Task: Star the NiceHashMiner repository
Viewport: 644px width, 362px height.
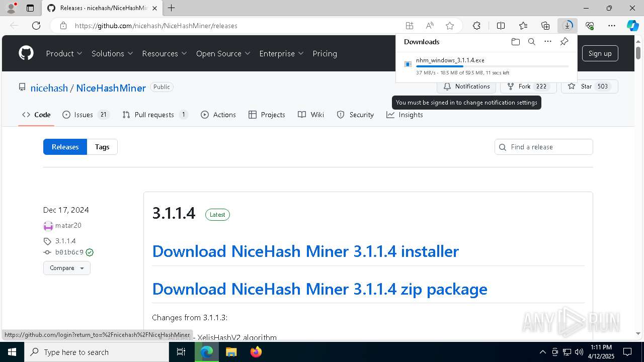Action: pyautogui.click(x=589, y=86)
